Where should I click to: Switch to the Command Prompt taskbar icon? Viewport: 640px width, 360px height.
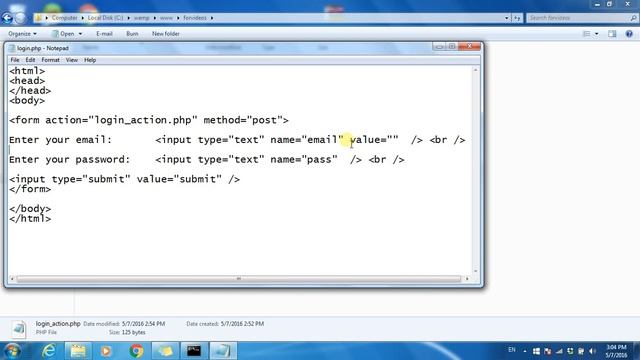194,351
